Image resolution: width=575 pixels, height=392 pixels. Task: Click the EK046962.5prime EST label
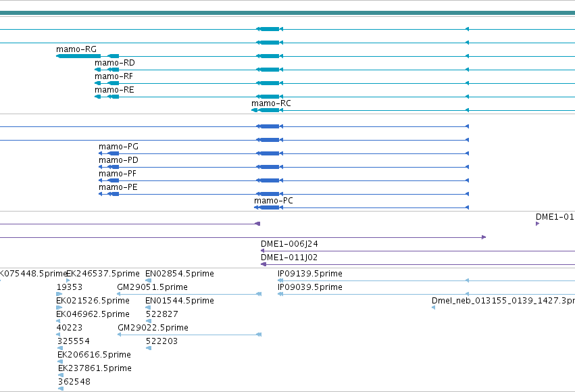pos(93,314)
